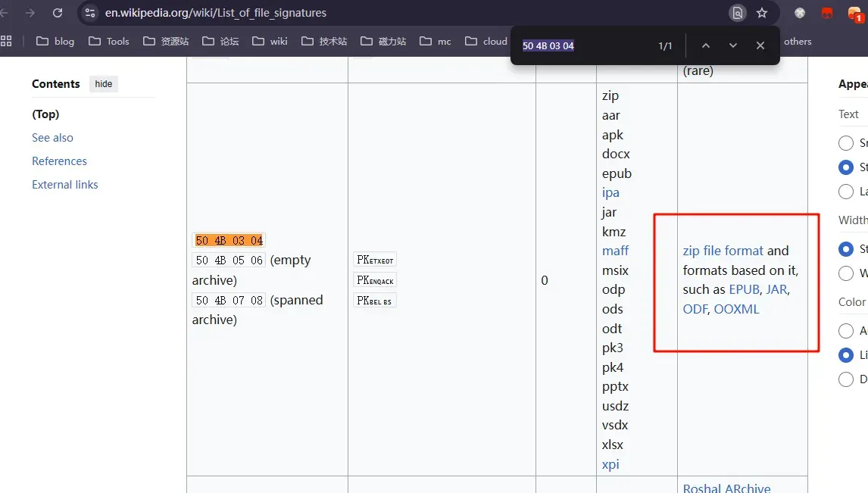Open the OOXML link

736,309
